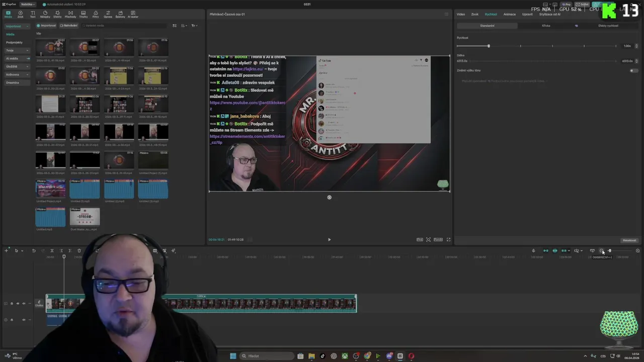The width and height of the screenshot is (644, 362).
Task: Open the Nabídka menu dropdown
Action: [x=27, y=4]
